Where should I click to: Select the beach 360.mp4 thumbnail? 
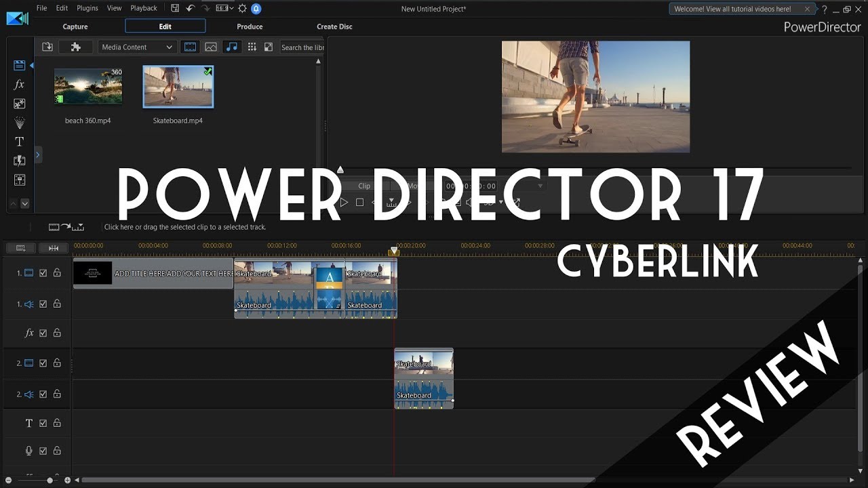[88, 86]
